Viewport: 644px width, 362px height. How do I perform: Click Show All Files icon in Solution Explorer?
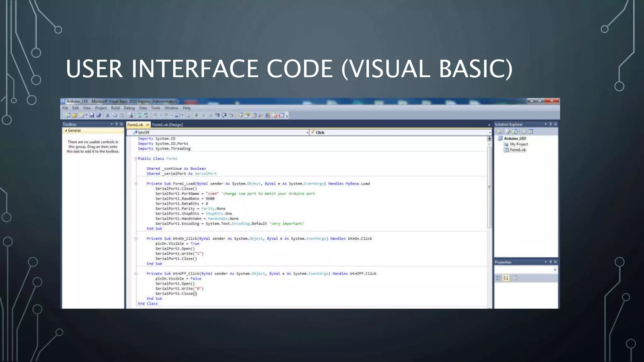[508, 132]
